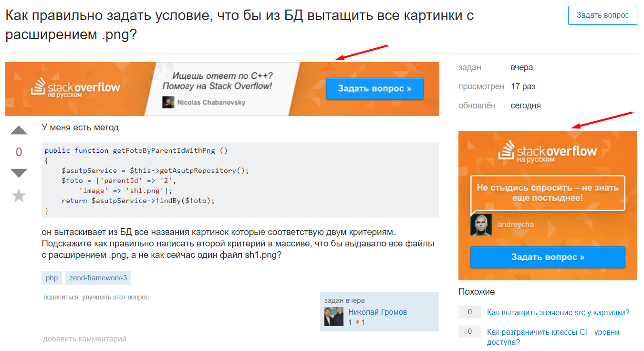Click the обновлён сегодня row value

point(526,106)
